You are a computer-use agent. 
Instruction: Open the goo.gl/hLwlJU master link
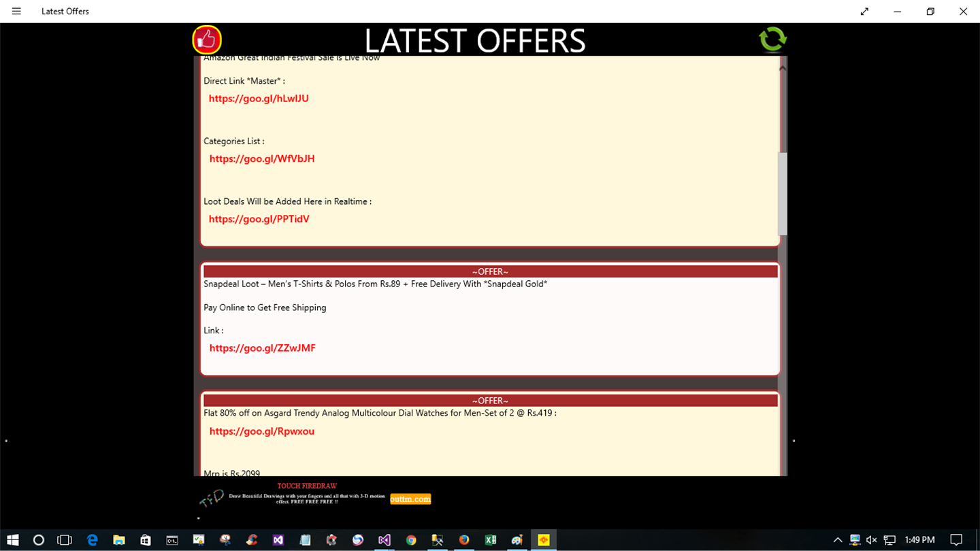point(259,99)
